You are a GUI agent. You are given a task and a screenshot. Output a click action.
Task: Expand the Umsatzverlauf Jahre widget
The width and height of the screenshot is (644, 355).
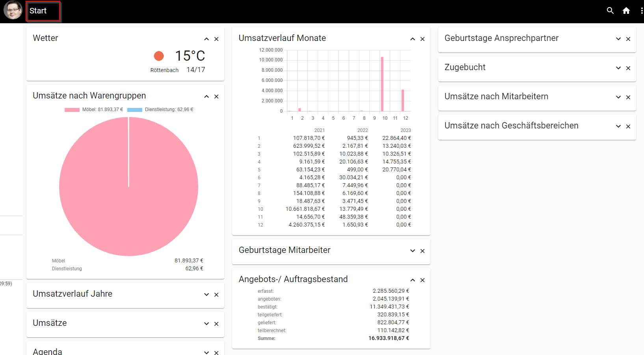(206, 295)
